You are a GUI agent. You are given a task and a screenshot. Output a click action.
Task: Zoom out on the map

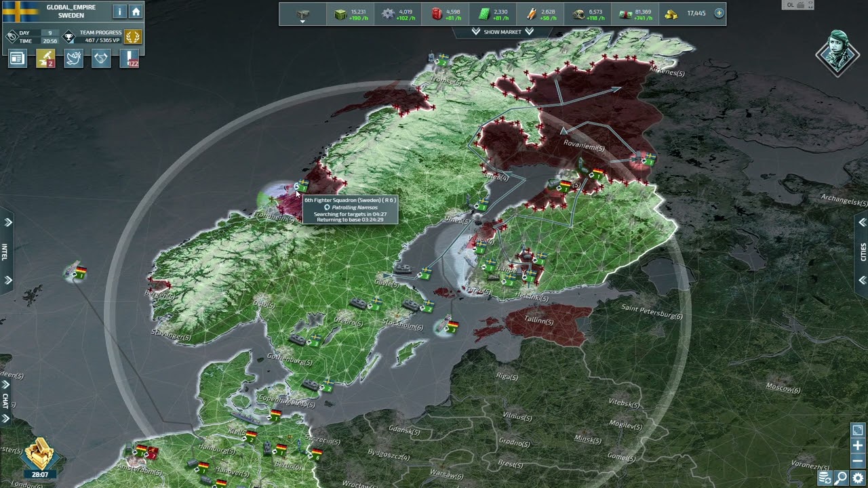(x=858, y=462)
